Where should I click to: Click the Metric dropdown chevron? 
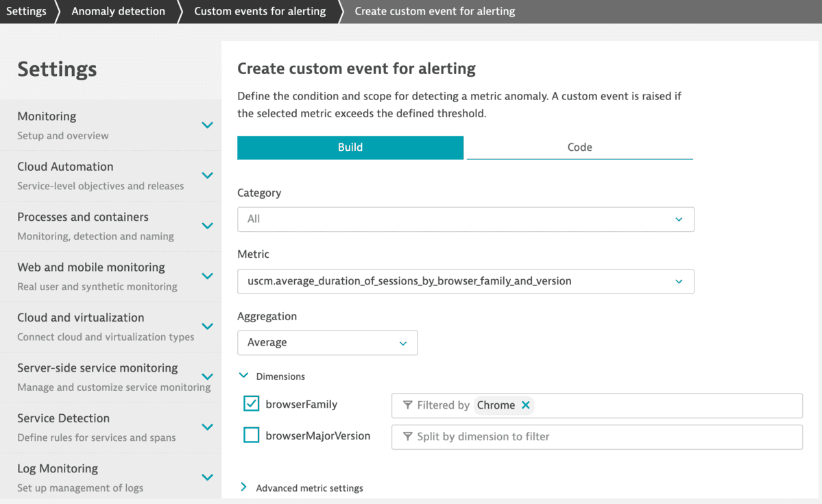coord(678,281)
